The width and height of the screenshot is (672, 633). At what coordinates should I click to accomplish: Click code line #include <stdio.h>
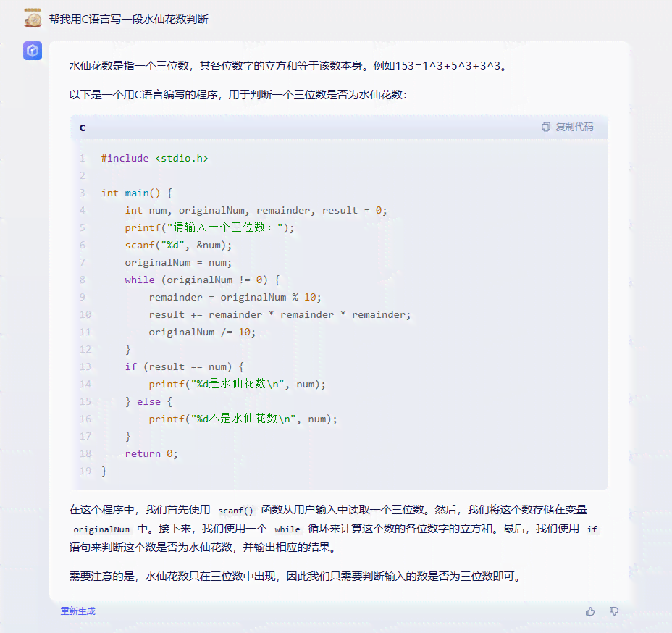(155, 158)
